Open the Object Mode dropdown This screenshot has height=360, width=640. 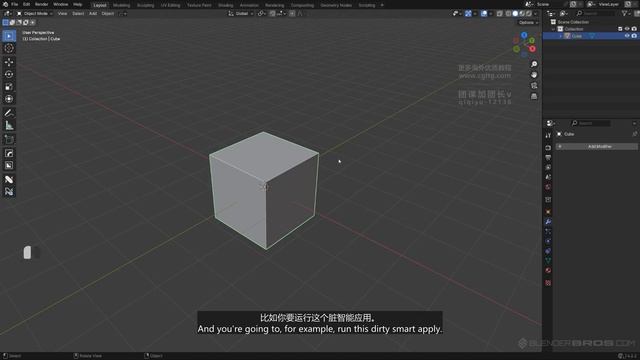(35, 13)
